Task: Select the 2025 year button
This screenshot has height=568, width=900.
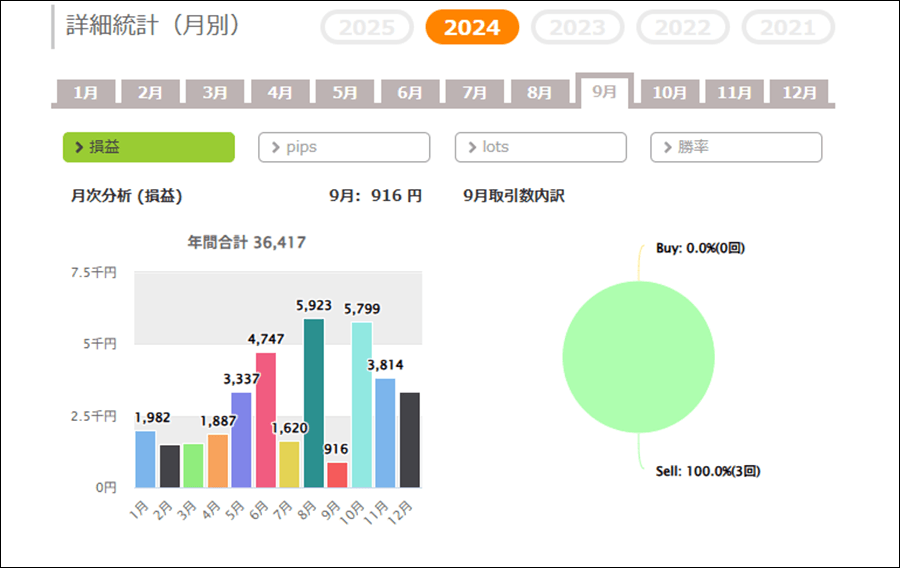Action: 366,27
